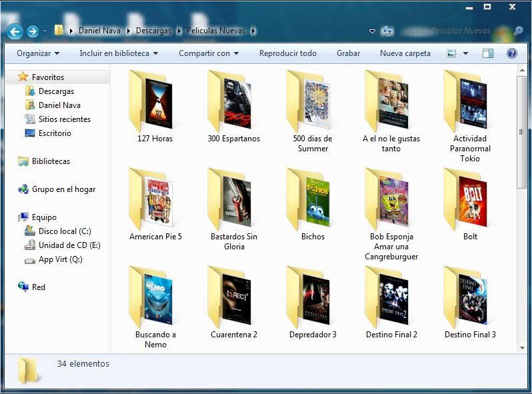Open the recent pages dropdown arrow
This screenshot has width=532, height=394.
tap(45, 31)
